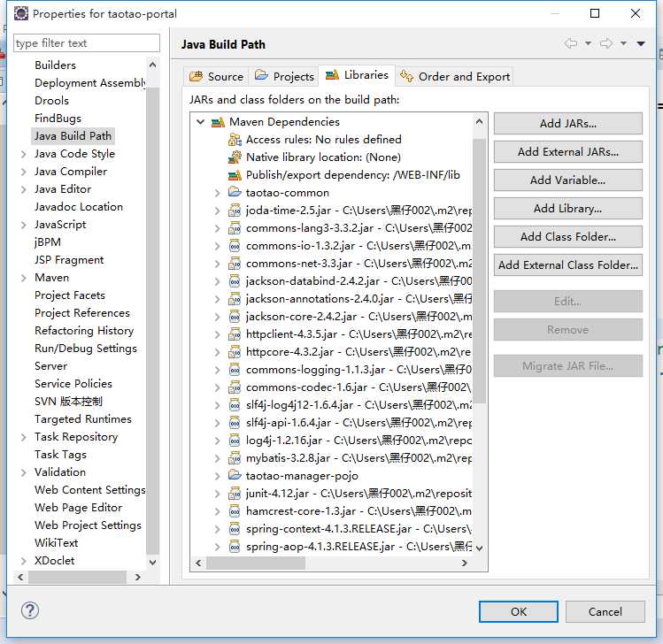Click the joda-time-2.5.jar jar icon
Viewport: 663px width, 644px height.
[235, 211]
